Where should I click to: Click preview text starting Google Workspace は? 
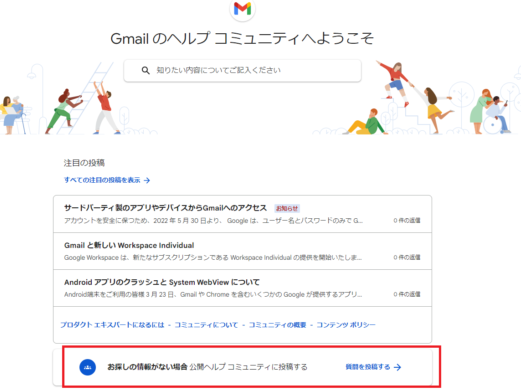point(213,258)
